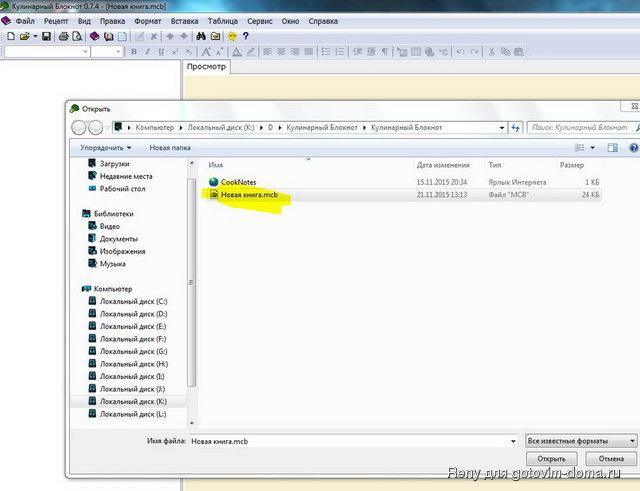The height and width of the screenshot is (491, 640).
Task: Toggle Bold formatting
Action: click(133, 51)
